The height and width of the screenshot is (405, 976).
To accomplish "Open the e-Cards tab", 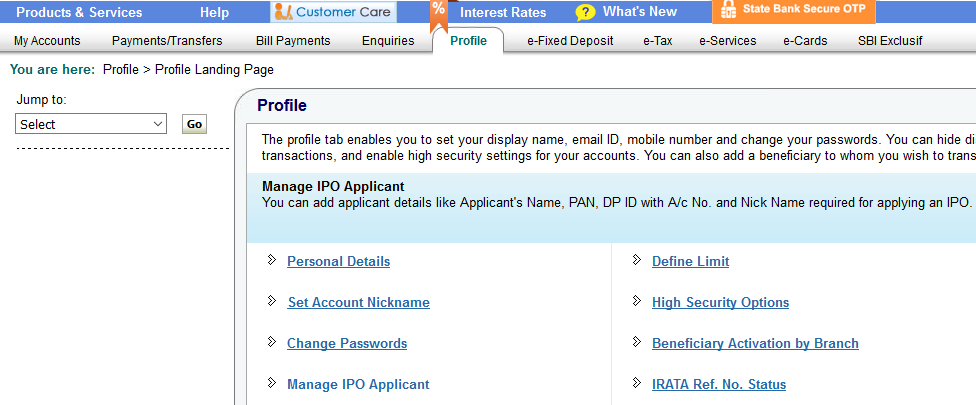I will (x=805, y=41).
